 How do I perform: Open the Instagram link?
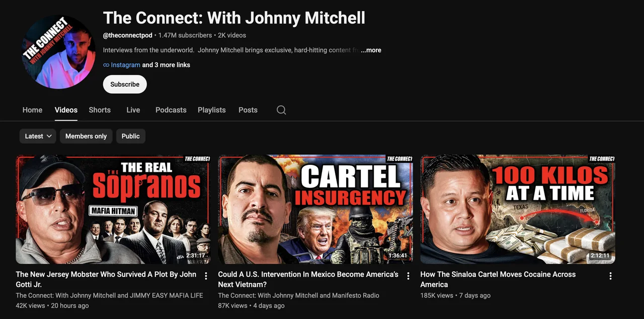tap(125, 65)
